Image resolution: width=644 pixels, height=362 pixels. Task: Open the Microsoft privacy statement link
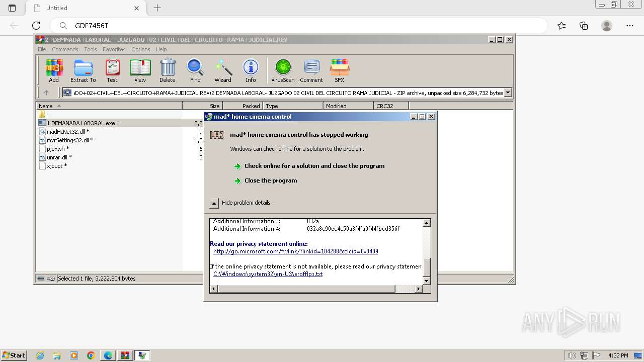click(296, 251)
